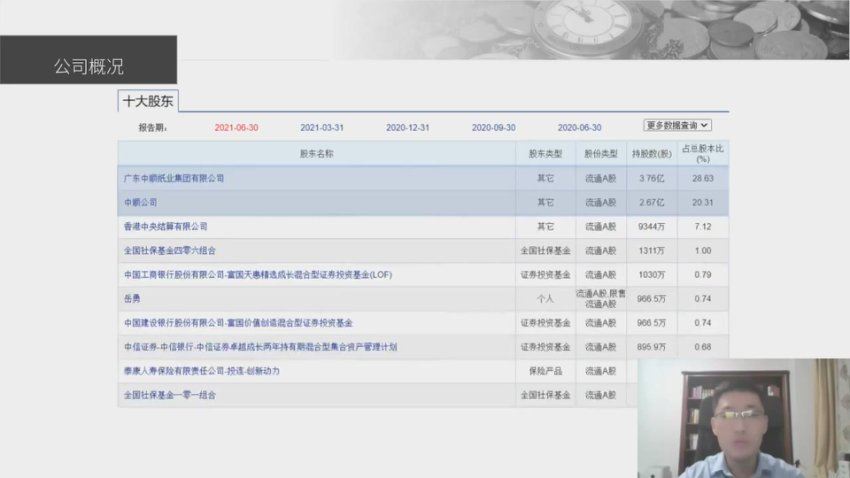Click 流通A股 in the 香港中央结算 row
The width and height of the screenshot is (850, 478).
click(x=601, y=227)
